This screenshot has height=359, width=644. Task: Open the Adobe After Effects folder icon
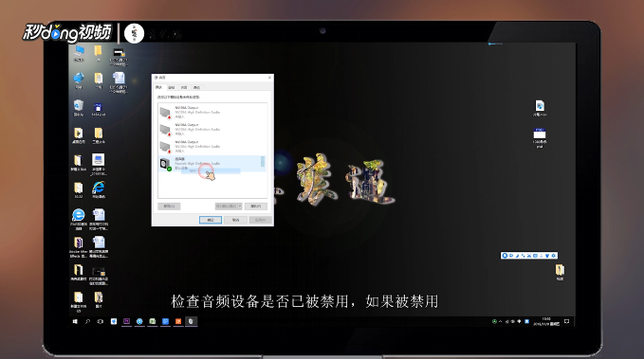tap(78, 247)
